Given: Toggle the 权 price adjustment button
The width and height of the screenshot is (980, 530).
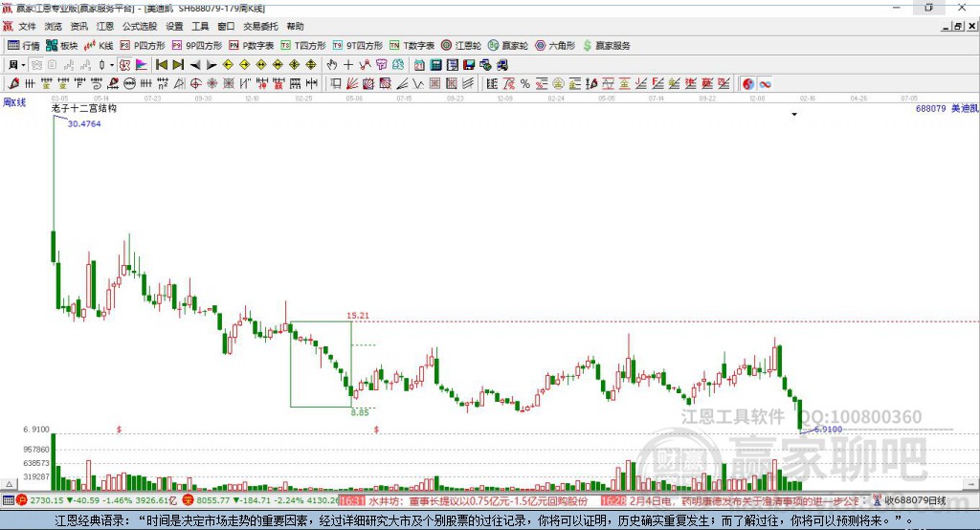Looking at the screenshot, I should 124,65.
